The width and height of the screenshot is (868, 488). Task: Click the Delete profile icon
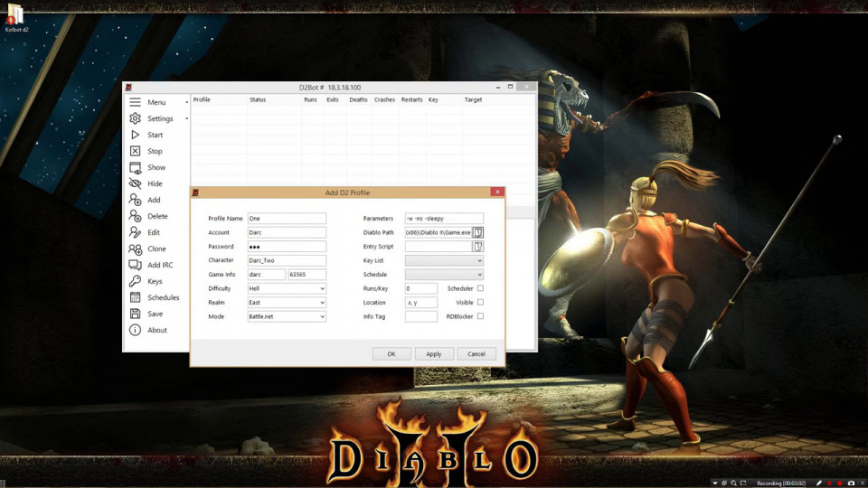pyautogui.click(x=135, y=216)
